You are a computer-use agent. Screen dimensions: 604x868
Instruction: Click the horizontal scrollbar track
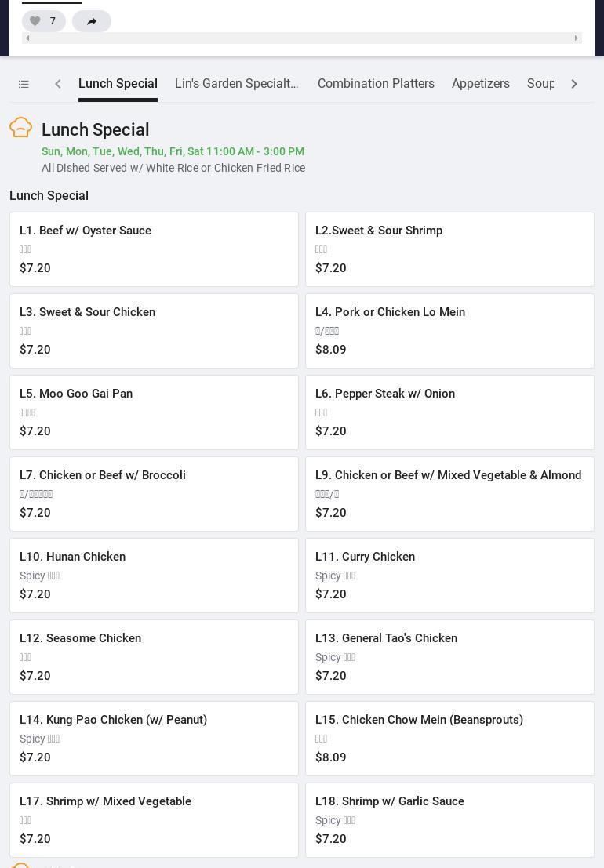point(302,38)
